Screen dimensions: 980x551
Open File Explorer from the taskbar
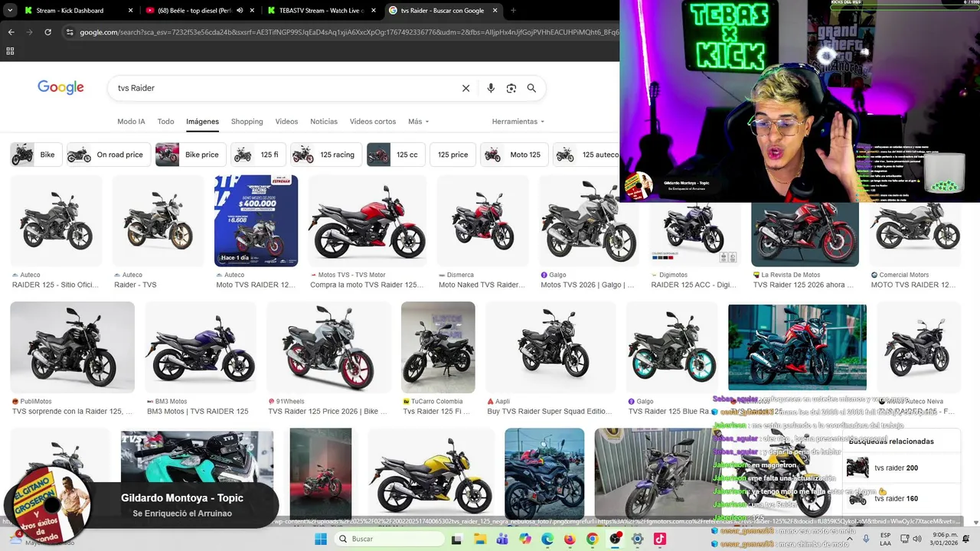pyautogui.click(x=480, y=539)
